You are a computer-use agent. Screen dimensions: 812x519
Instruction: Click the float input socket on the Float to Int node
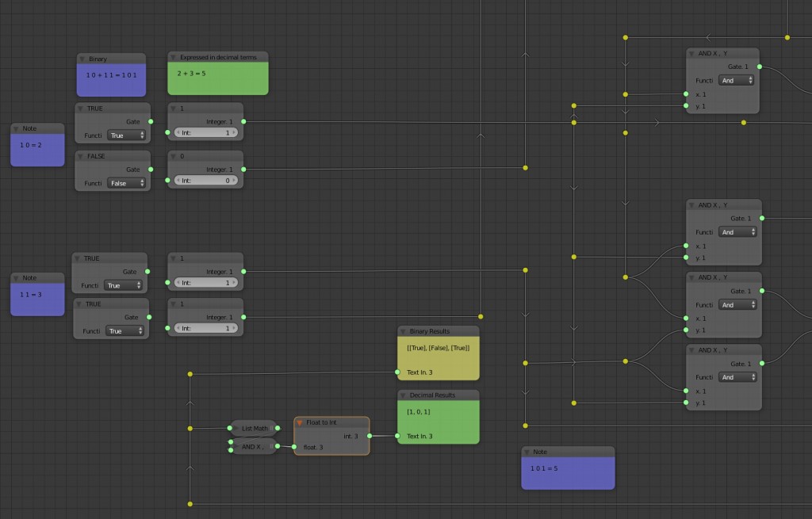point(293,448)
